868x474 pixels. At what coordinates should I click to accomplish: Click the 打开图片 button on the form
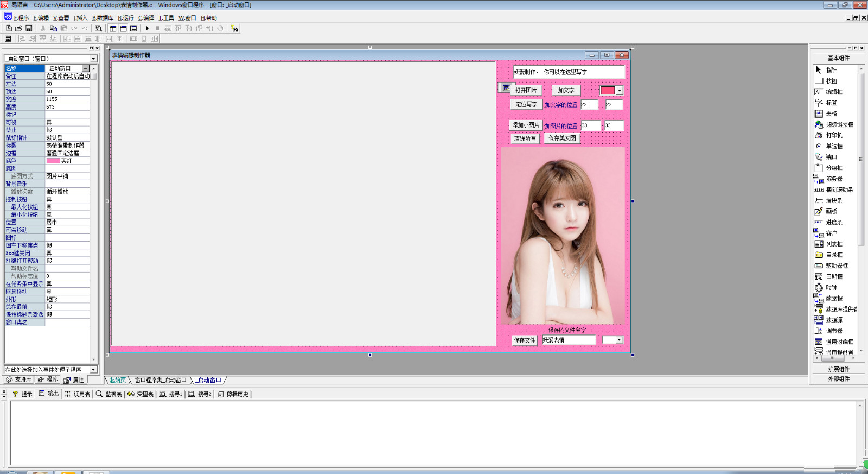pyautogui.click(x=526, y=90)
